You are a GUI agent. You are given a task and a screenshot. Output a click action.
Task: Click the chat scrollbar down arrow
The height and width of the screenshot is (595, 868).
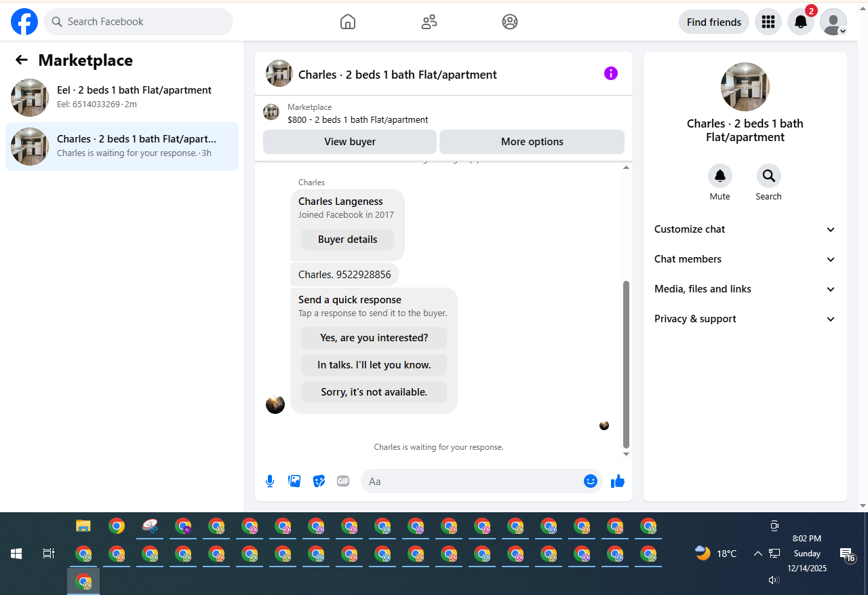pyautogui.click(x=627, y=454)
